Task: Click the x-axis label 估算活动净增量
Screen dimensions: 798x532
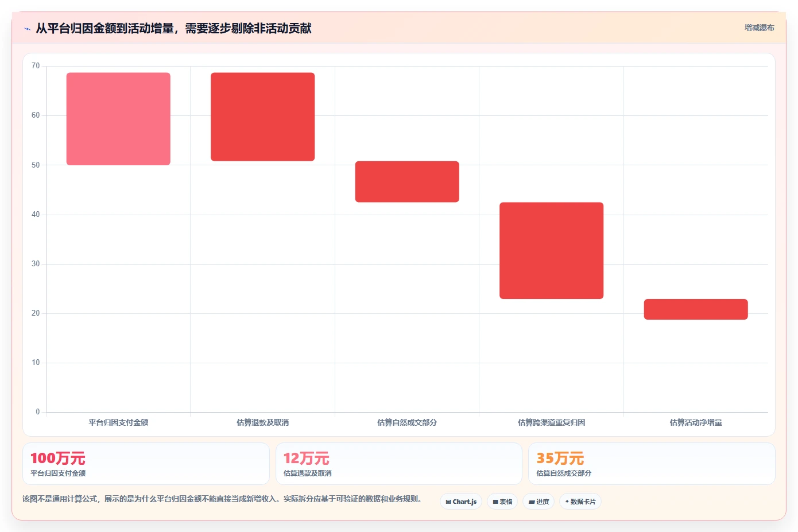Action: [x=696, y=422]
